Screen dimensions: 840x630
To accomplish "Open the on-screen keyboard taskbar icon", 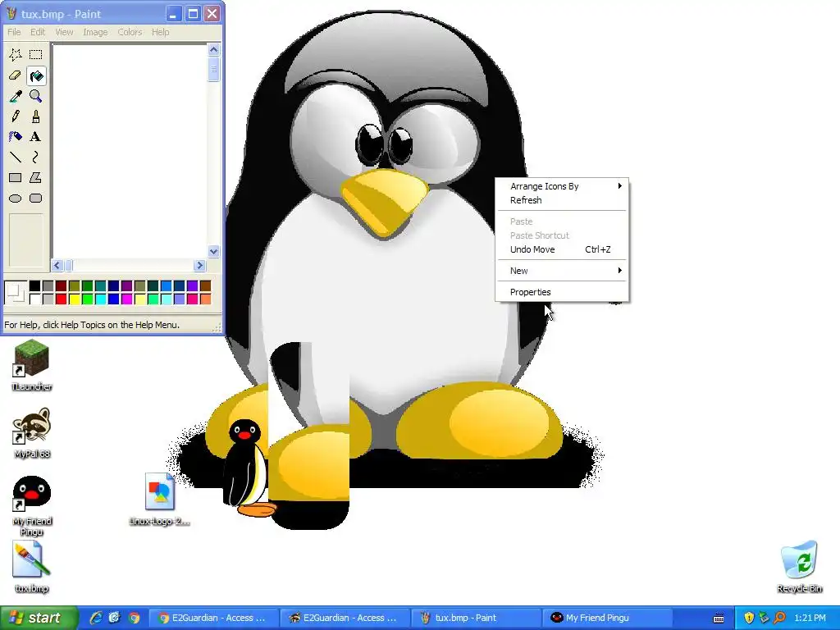I will point(719,619).
